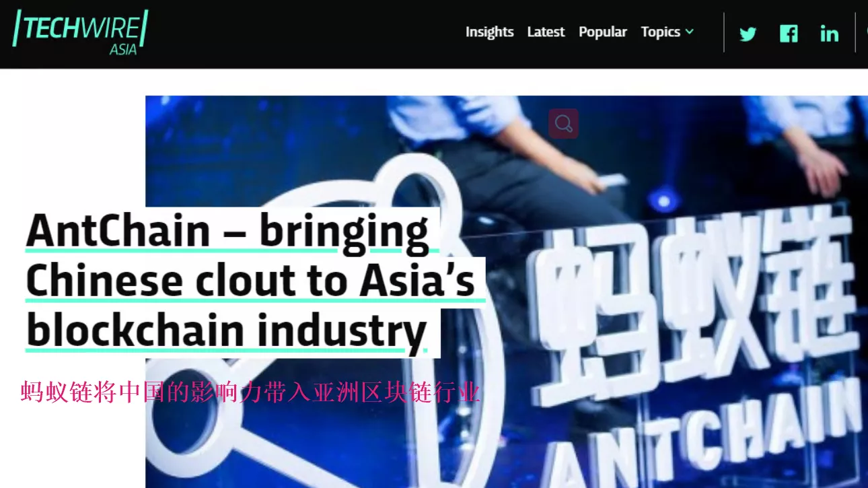Click the magnifier icon over the hero image
The image size is (868, 488).
(563, 124)
